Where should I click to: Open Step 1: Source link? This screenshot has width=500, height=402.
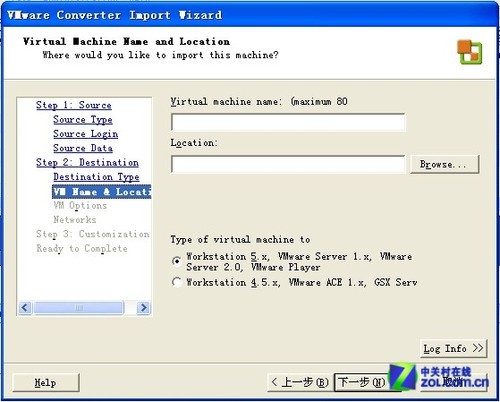click(74, 105)
